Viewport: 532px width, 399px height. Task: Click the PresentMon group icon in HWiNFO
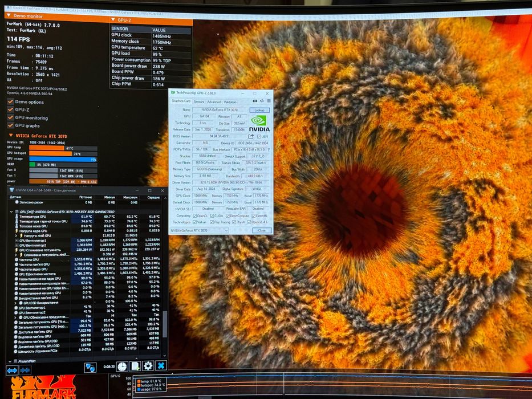(15, 361)
